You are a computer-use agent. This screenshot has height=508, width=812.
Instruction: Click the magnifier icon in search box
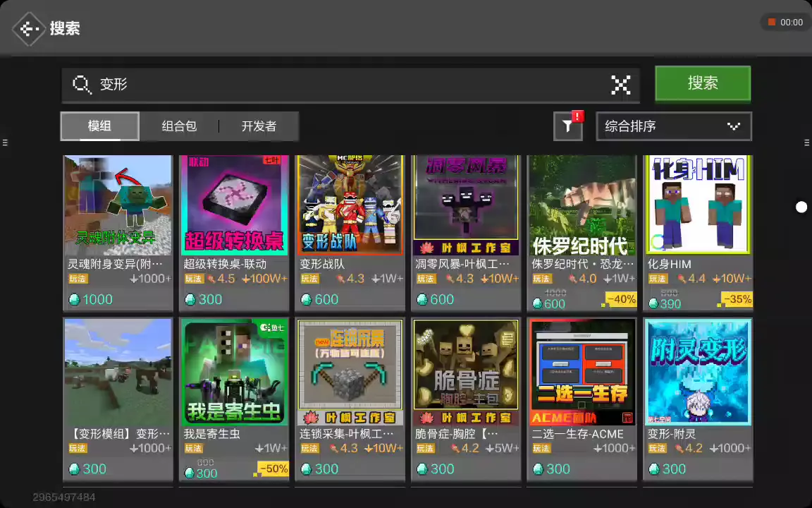[x=81, y=84]
